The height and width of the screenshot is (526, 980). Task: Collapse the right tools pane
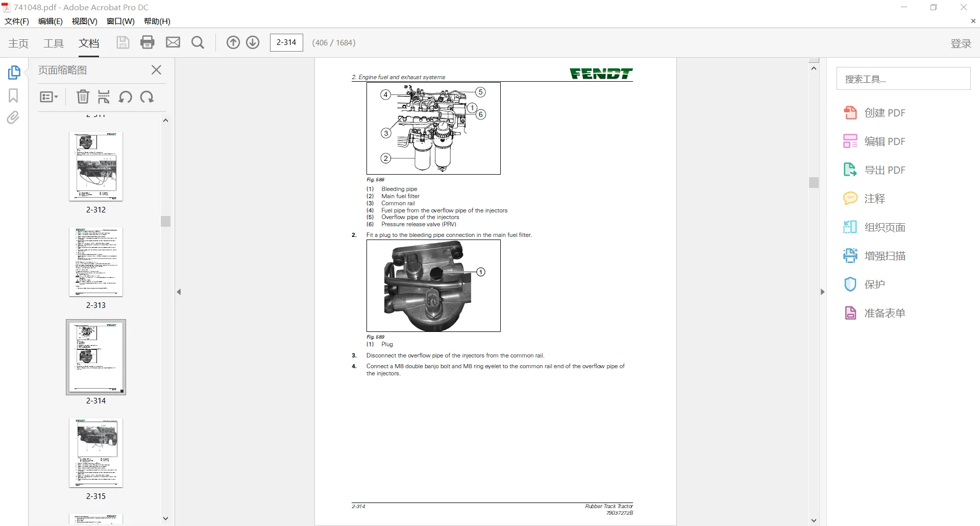point(822,292)
